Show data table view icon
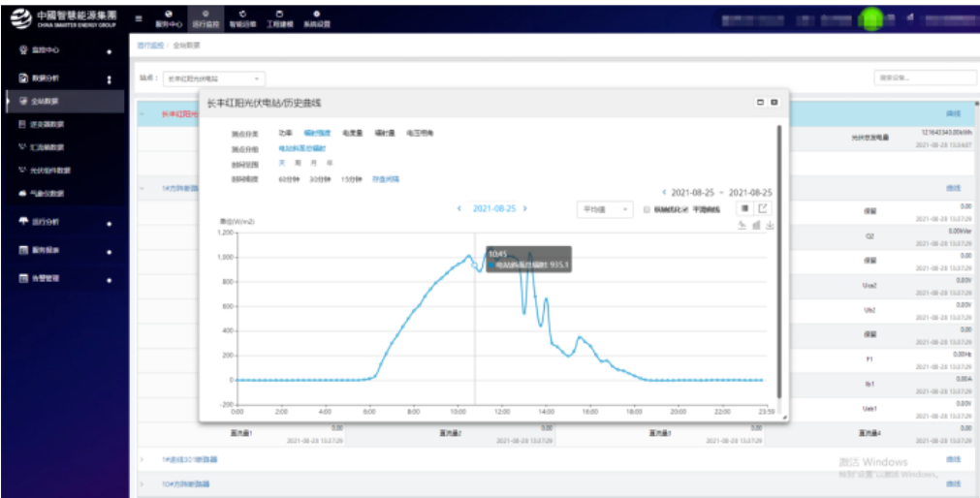980x498 pixels. 746,209
